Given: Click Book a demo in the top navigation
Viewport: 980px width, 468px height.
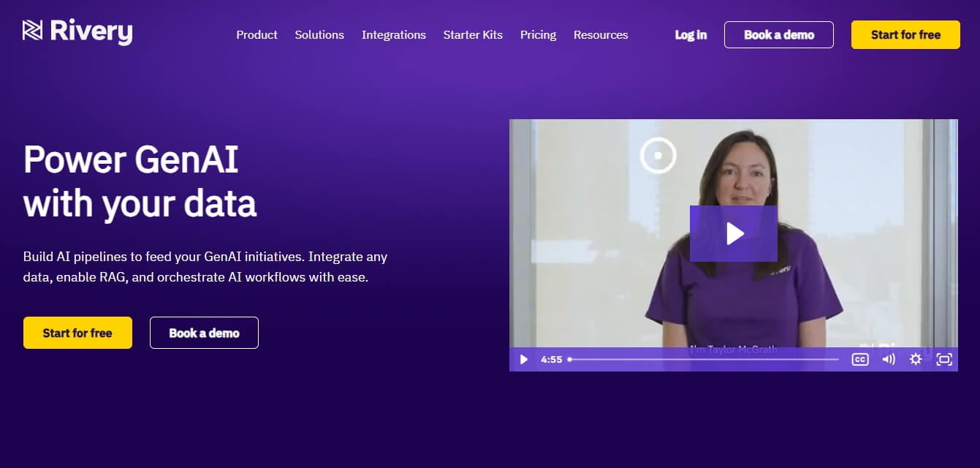Looking at the screenshot, I should [778, 34].
